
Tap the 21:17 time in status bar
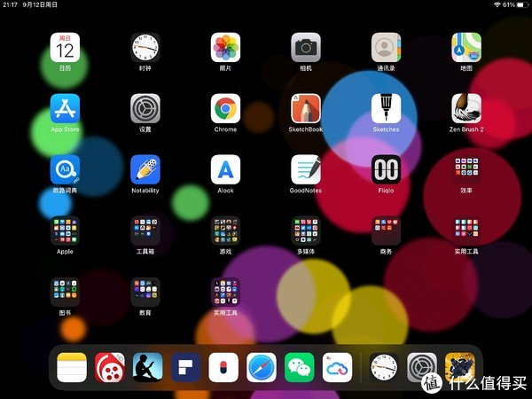click(x=10, y=4)
